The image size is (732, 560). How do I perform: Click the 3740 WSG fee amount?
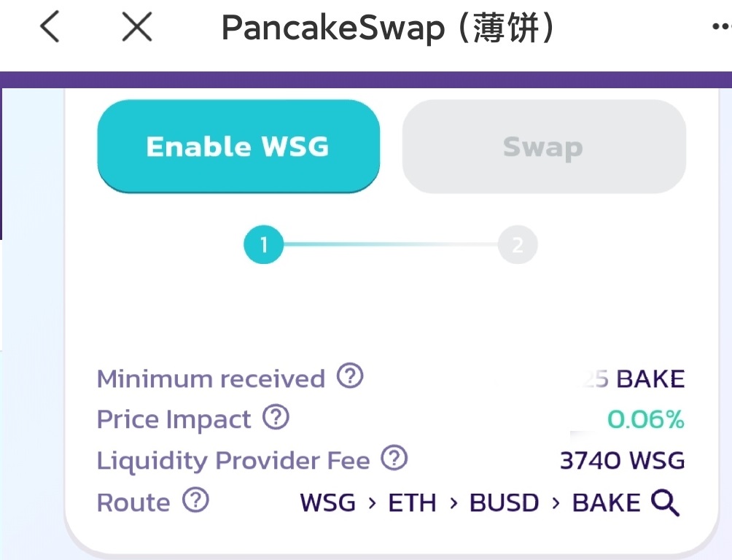point(622,461)
